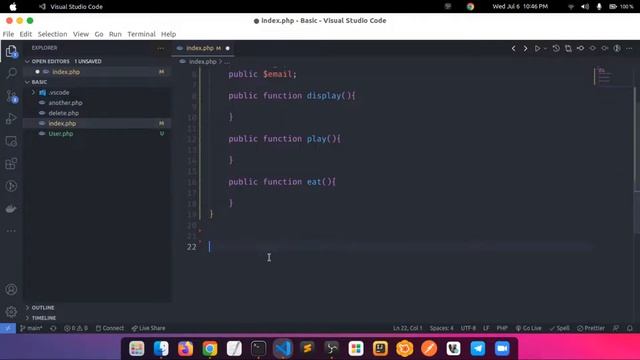Select the index.php editor tab

203,48
